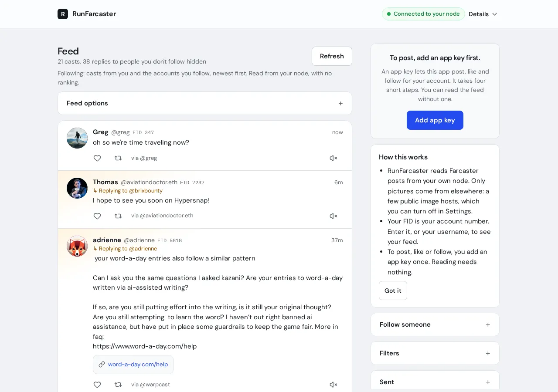Open the Replying to @adrienne link
The image size is (558, 392).
point(125,249)
